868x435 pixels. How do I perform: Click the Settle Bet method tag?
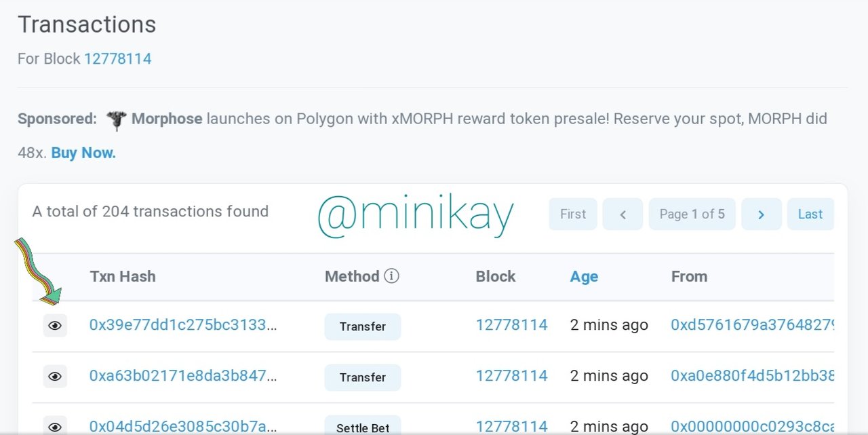(363, 427)
